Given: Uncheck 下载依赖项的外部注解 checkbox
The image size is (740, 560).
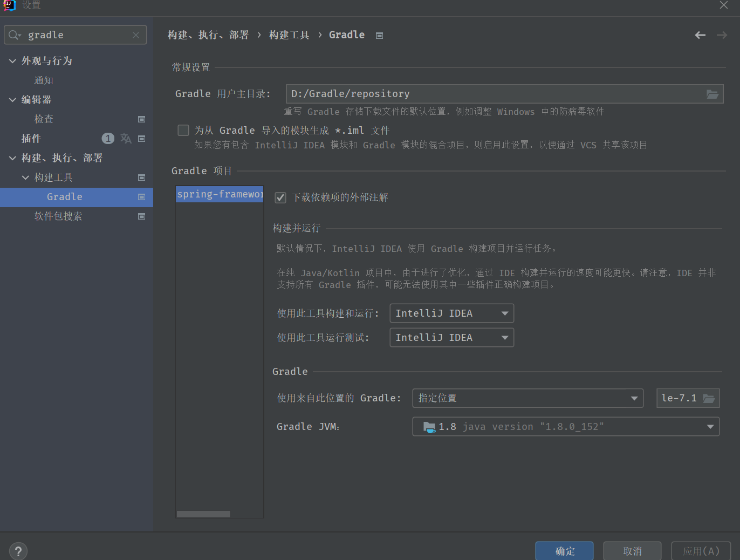Looking at the screenshot, I should pos(280,197).
